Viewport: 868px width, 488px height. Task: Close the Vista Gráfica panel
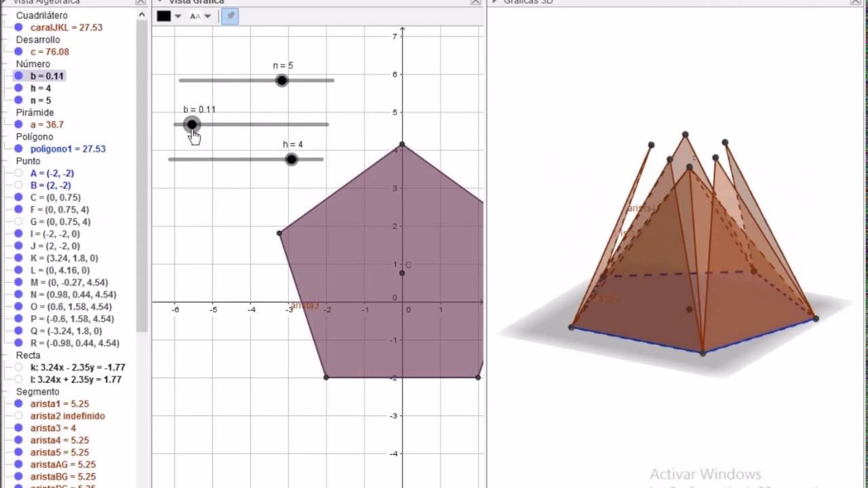[475, 2]
